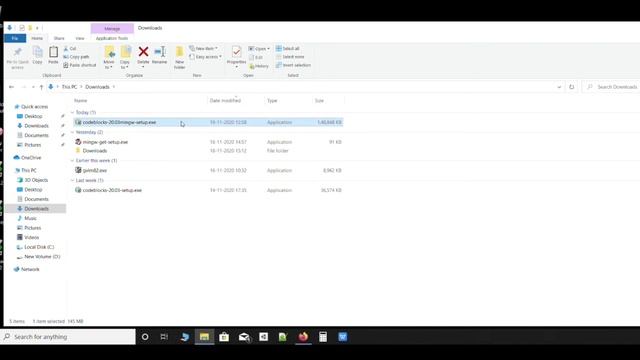The height and width of the screenshot is (360, 640).
Task: Open OneDrive in navigation pane
Action: coord(31,158)
